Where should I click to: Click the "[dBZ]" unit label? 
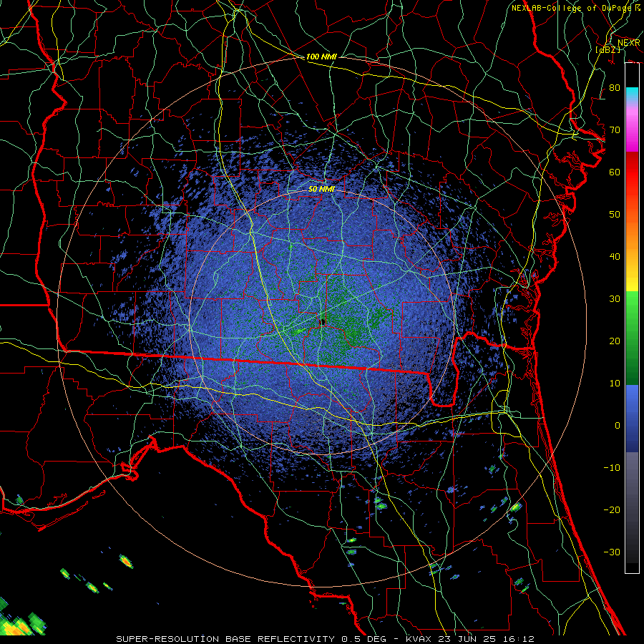(x=608, y=49)
